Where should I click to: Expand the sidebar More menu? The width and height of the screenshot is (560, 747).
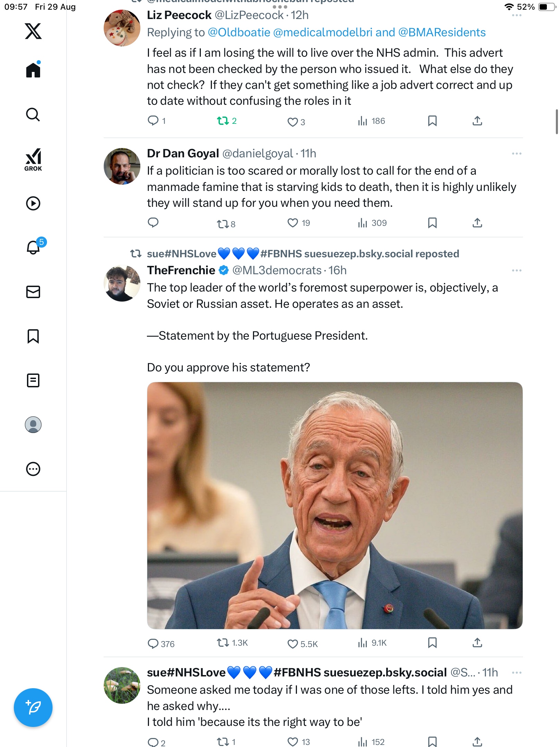(x=33, y=469)
